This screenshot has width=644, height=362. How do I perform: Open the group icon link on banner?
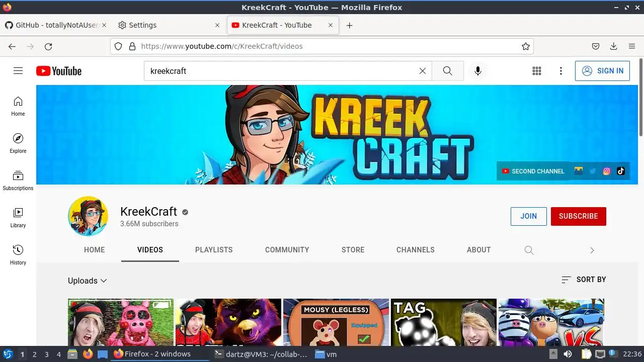click(x=579, y=171)
